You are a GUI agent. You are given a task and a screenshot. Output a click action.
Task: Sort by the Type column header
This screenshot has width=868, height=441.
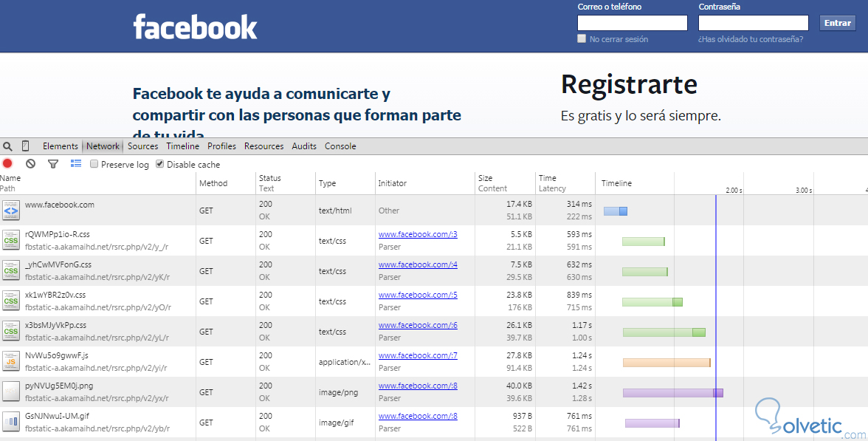coord(345,183)
